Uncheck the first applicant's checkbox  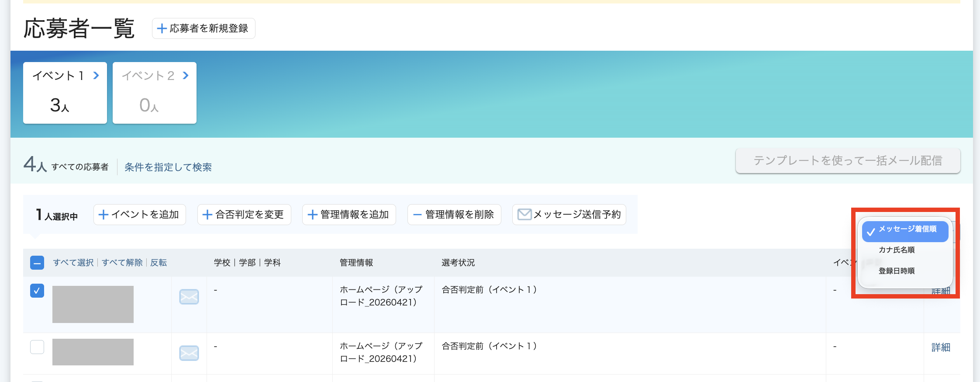click(37, 291)
